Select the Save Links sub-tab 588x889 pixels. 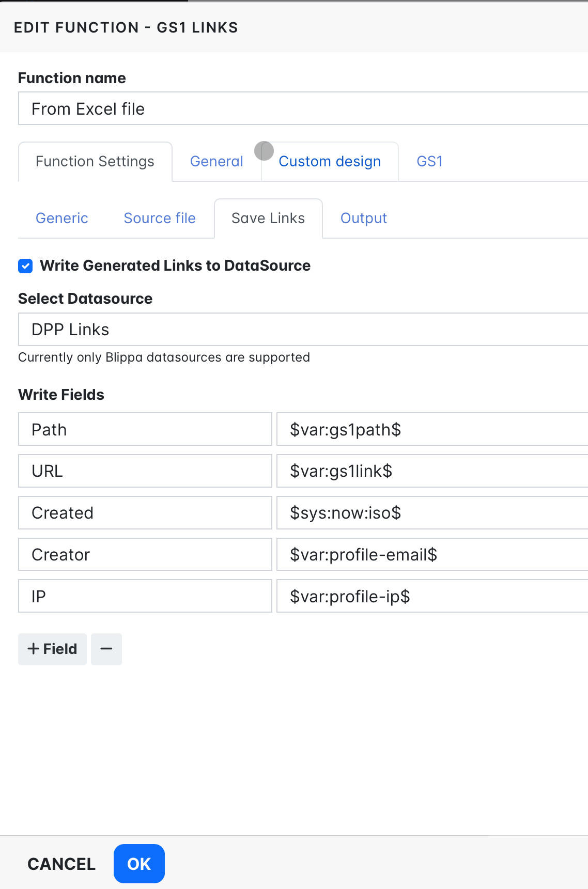tap(268, 219)
